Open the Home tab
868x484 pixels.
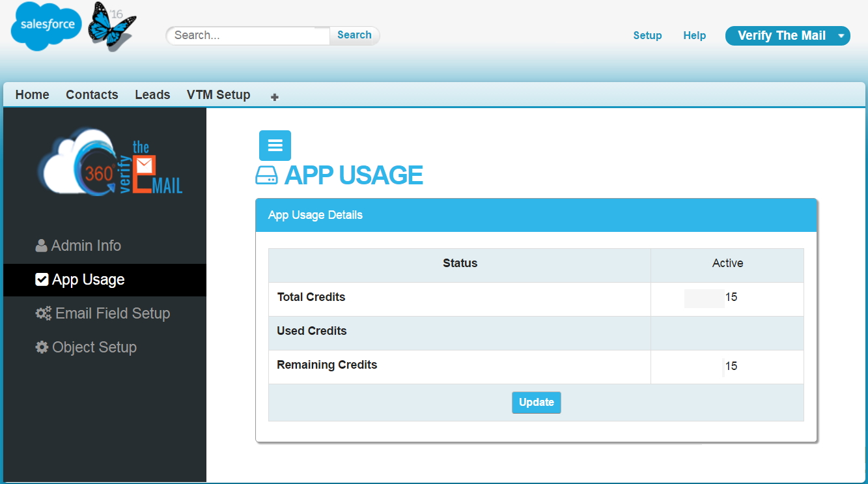coord(33,94)
